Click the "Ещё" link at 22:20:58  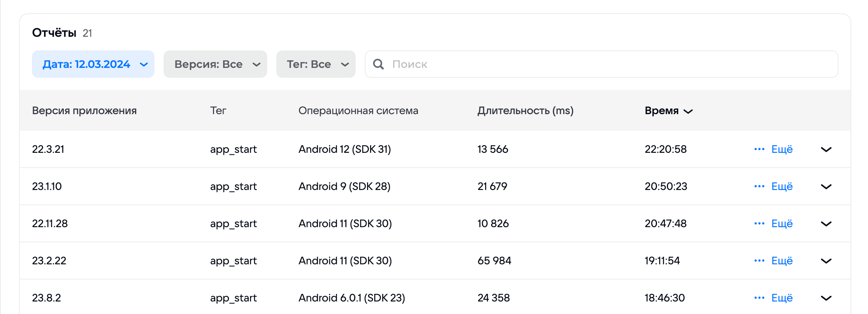tap(782, 149)
